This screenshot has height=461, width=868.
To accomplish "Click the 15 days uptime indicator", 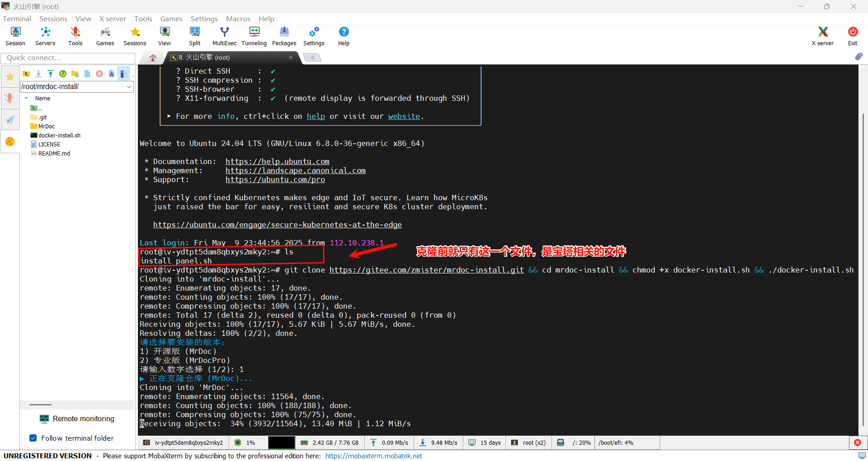I will pyautogui.click(x=485, y=442).
